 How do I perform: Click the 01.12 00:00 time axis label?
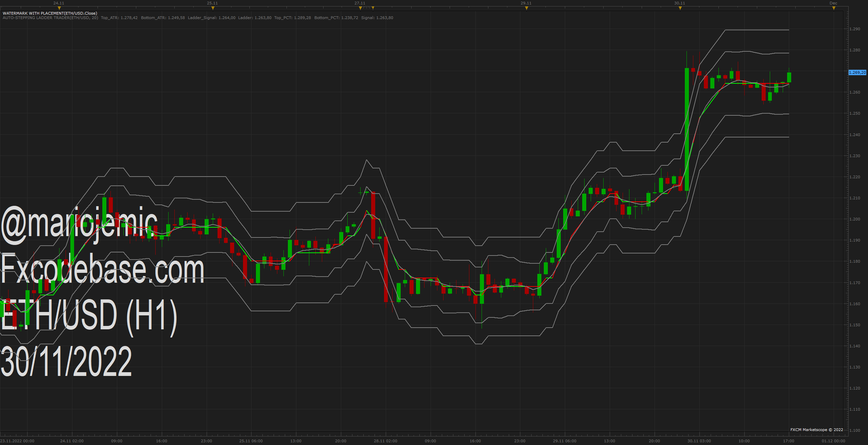point(833,441)
